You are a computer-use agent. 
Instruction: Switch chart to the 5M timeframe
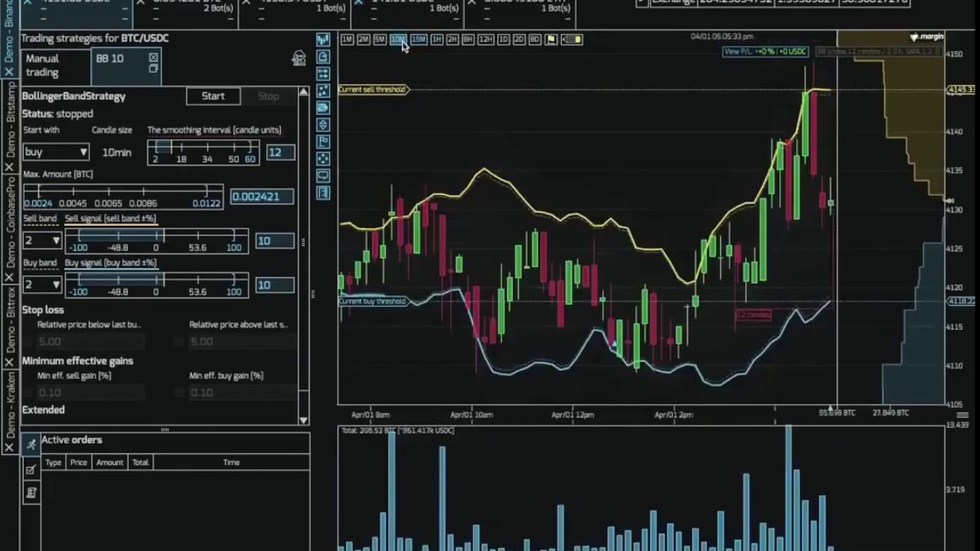coord(379,40)
